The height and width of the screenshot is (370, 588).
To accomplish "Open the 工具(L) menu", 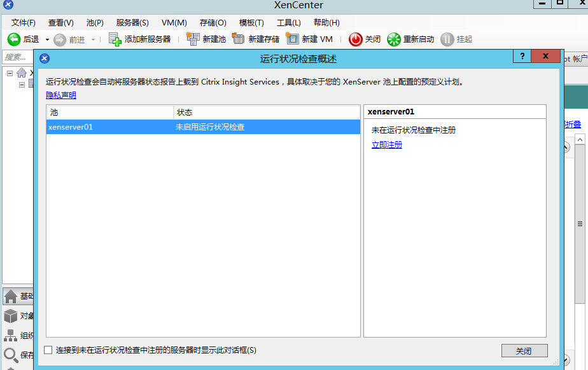I will click(x=289, y=23).
